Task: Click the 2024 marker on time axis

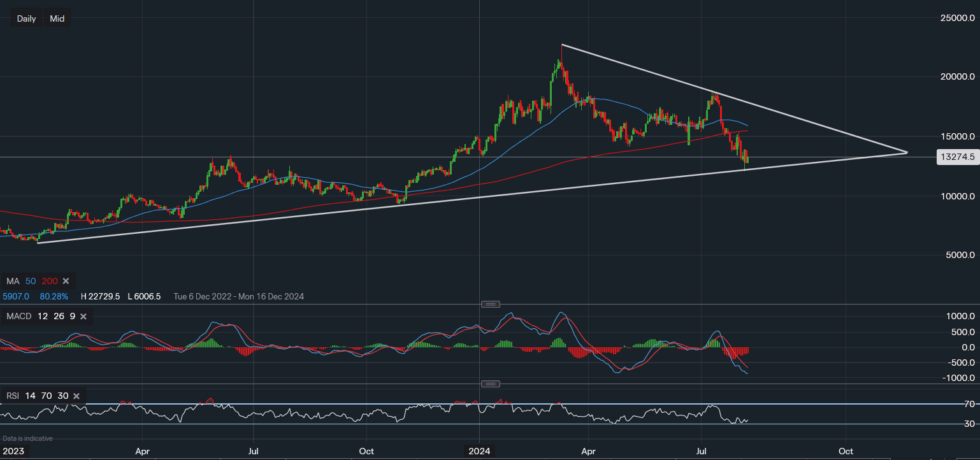Action: [x=480, y=450]
